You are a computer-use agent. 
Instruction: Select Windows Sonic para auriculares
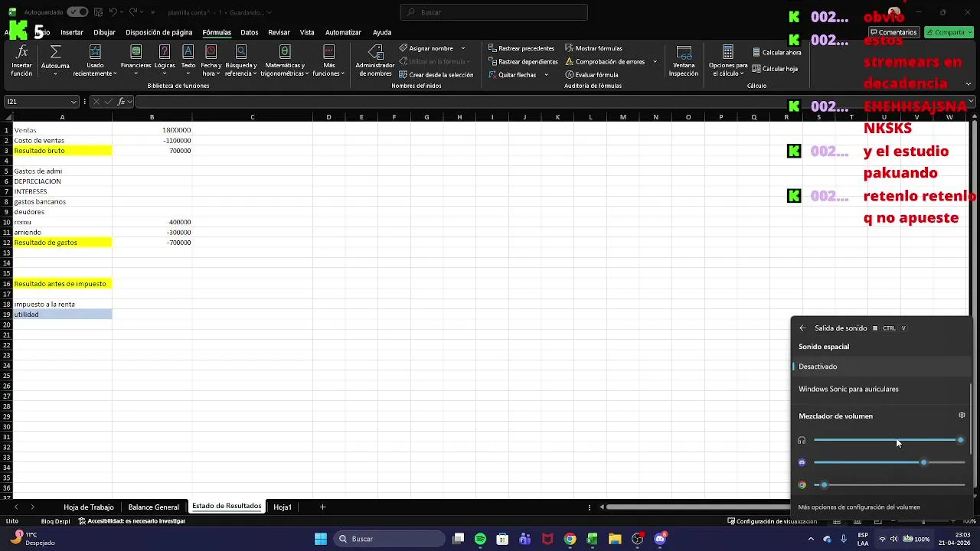pos(880,389)
